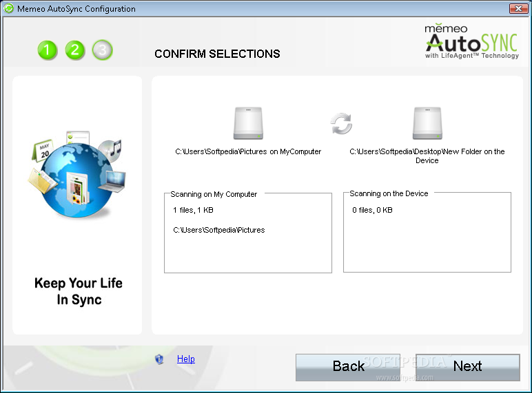Screen dimensions: 532x393
Task: Click 'C:\Users\Softpedia\Pictures on MyComputer' label
Action: pos(248,151)
